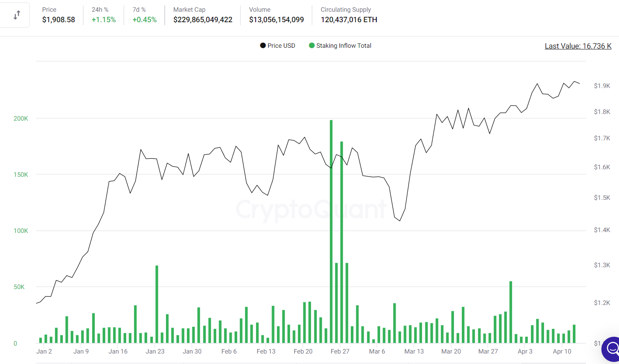Click the $1.2K right axis label
Image resolution: width=619 pixels, height=364 pixels.
[x=602, y=303]
